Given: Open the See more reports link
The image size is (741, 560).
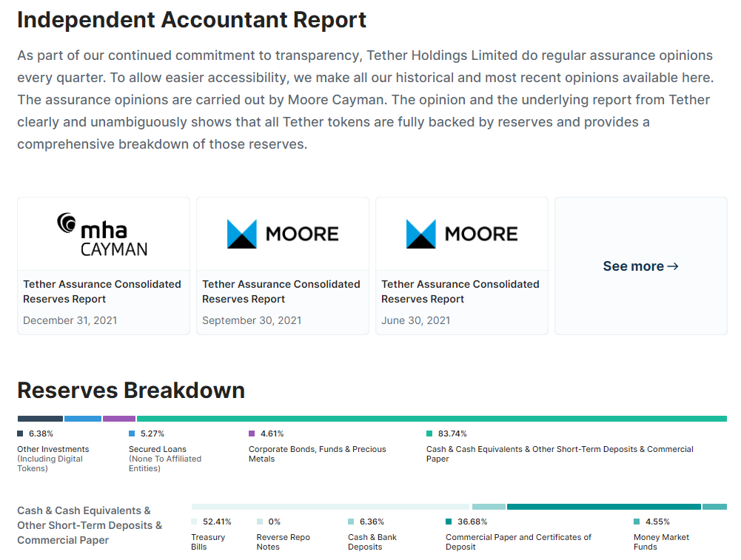Looking at the screenshot, I should [640, 266].
